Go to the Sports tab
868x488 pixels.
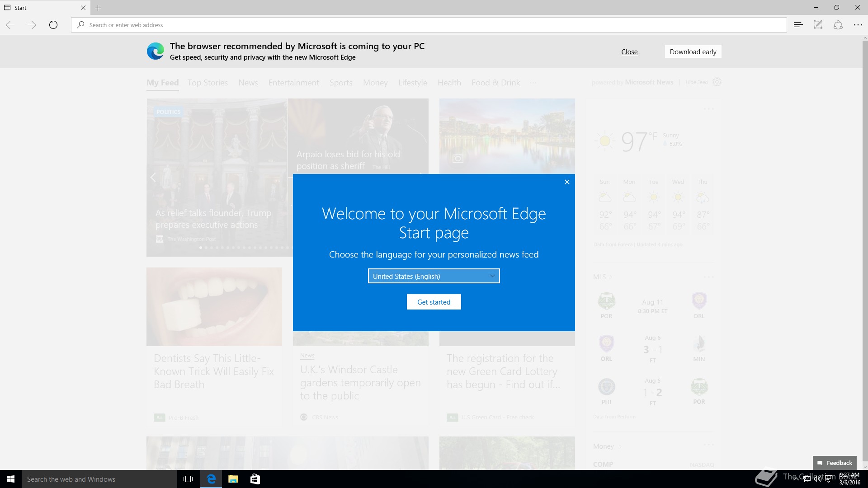point(341,83)
